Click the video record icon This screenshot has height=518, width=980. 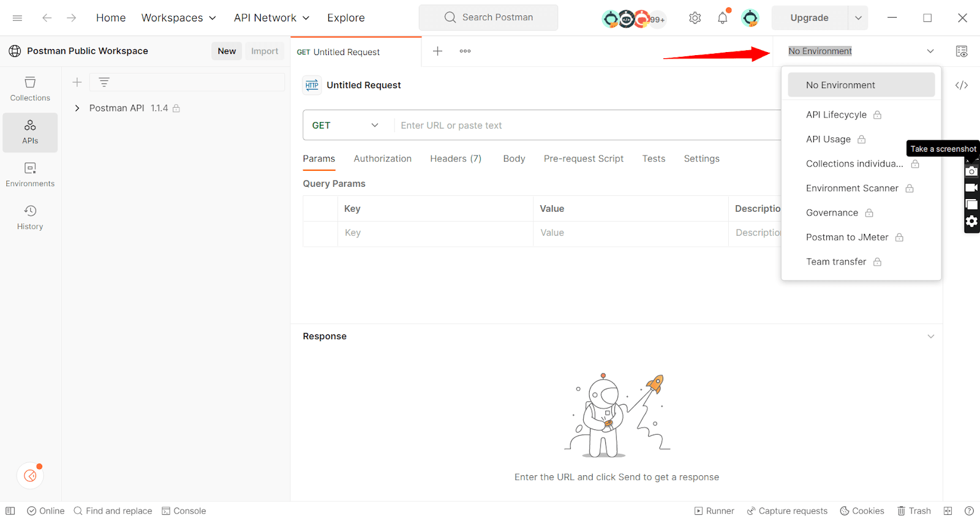pyautogui.click(x=971, y=188)
